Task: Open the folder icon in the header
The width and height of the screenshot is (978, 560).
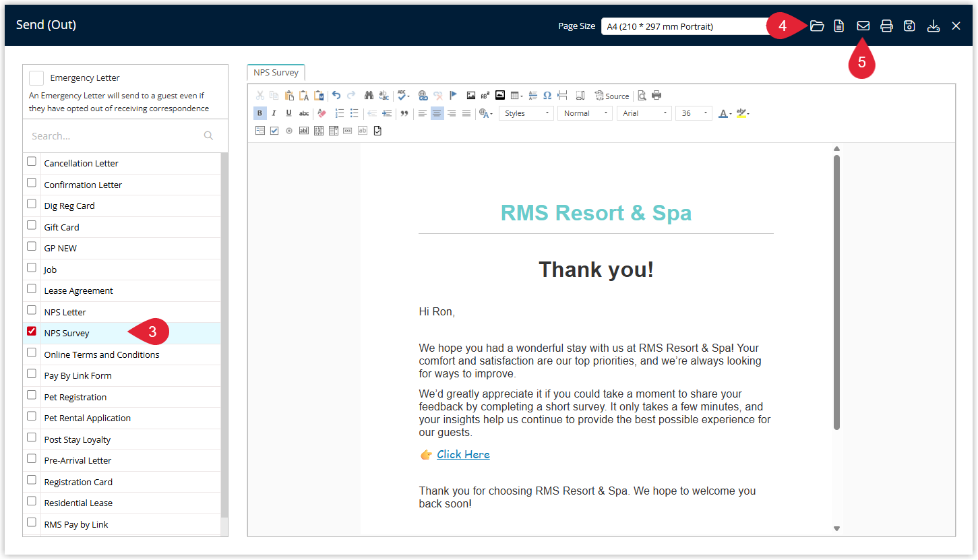Action: [x=817, y=26]
